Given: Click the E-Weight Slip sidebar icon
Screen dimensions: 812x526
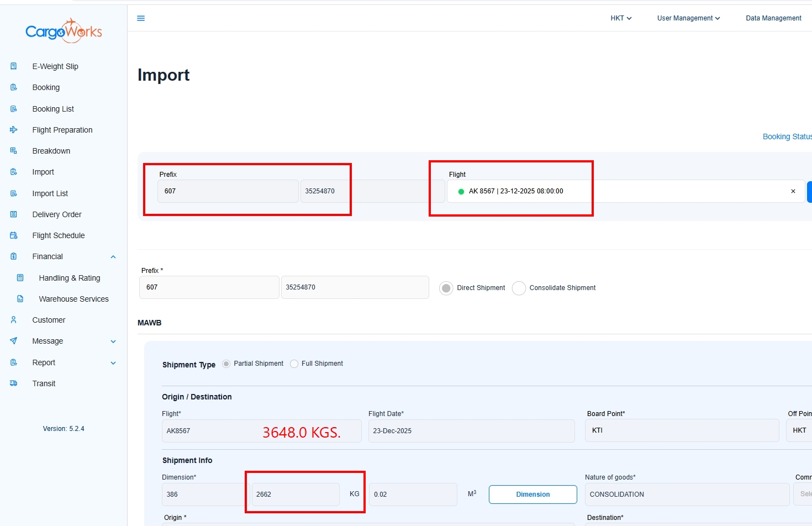Looking at the screenshot, I should (14, 66).
